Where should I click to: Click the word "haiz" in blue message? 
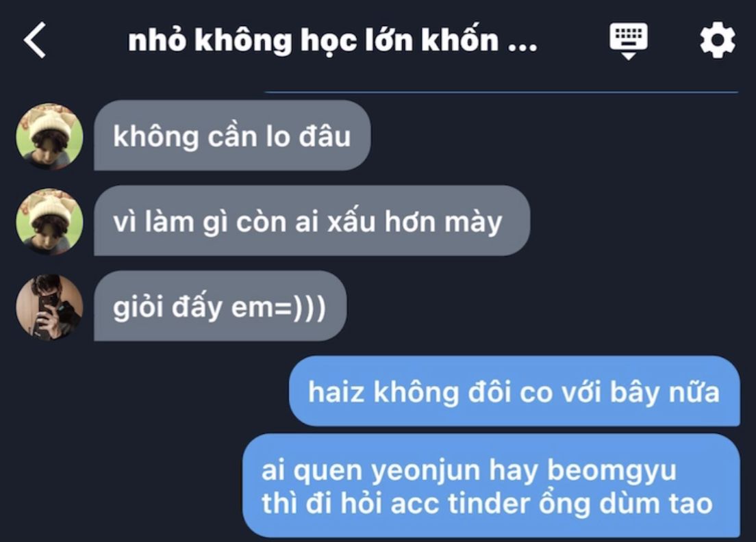336,391
